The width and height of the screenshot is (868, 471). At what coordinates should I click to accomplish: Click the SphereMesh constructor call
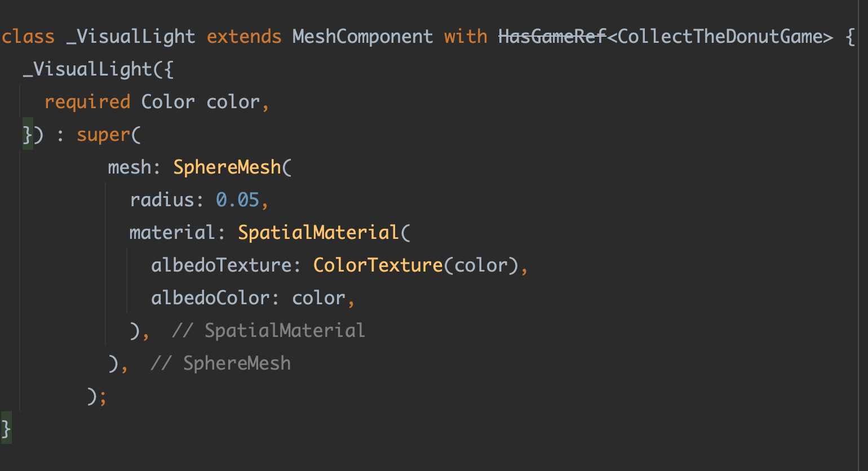(227, 167)
